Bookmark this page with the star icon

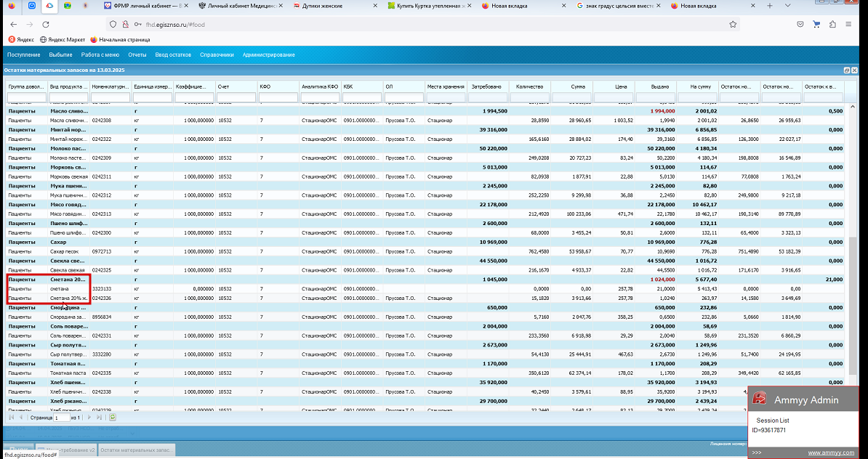point(733,25)
